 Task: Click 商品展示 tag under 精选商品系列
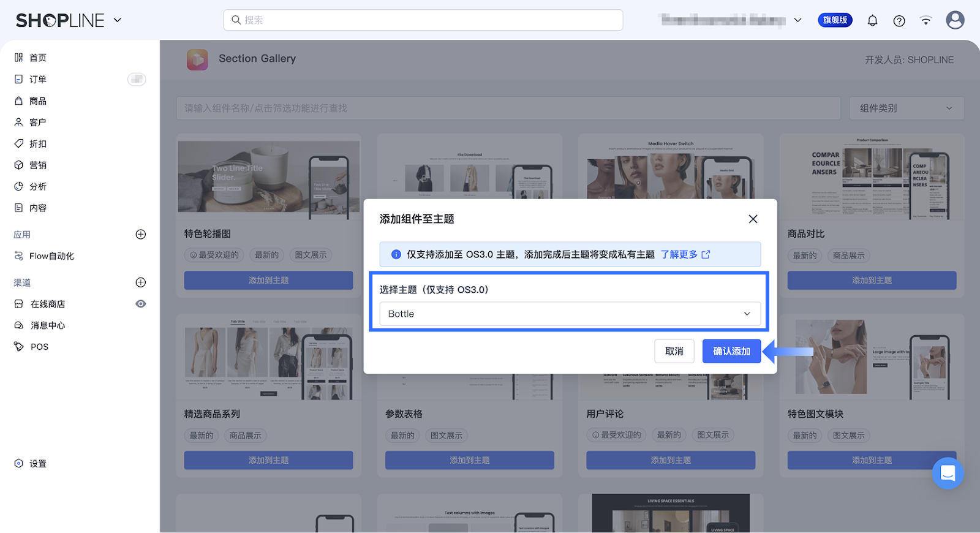pyautogui.click(x=245, y=436)
